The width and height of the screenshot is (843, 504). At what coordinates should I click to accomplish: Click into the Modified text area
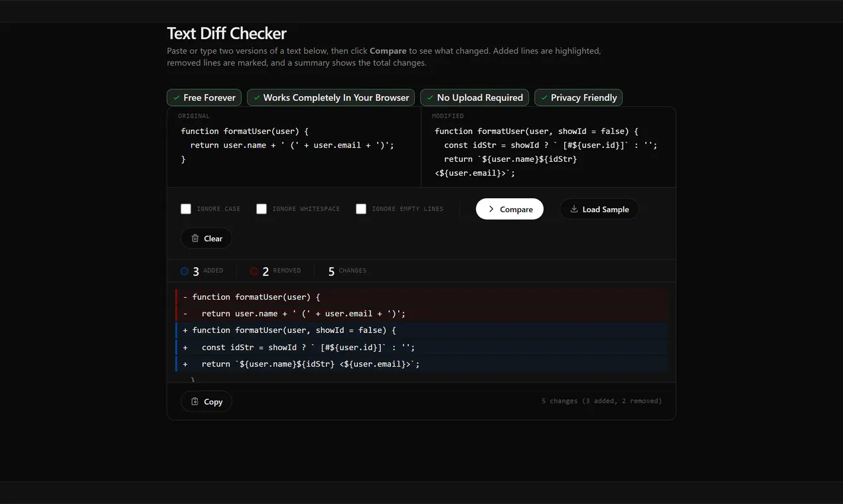tap(548, 153)
